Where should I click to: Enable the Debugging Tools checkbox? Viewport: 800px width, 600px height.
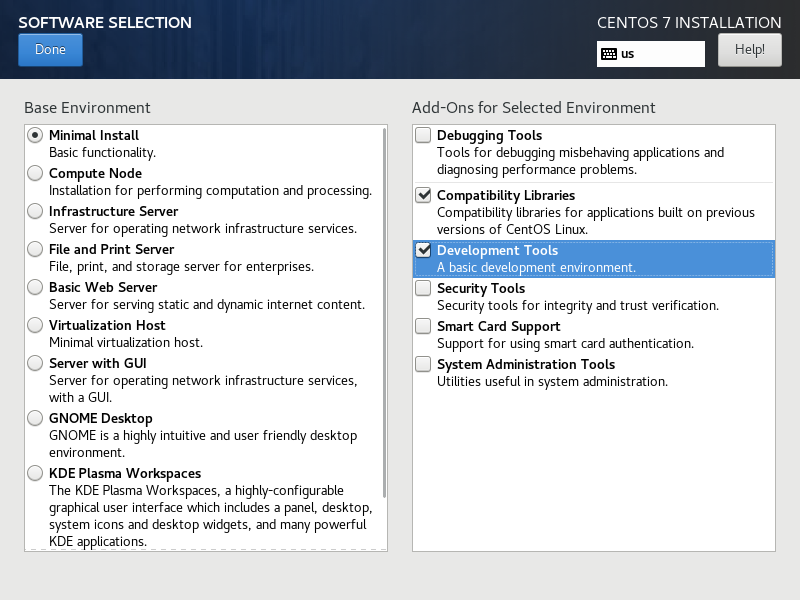(424, 135)
